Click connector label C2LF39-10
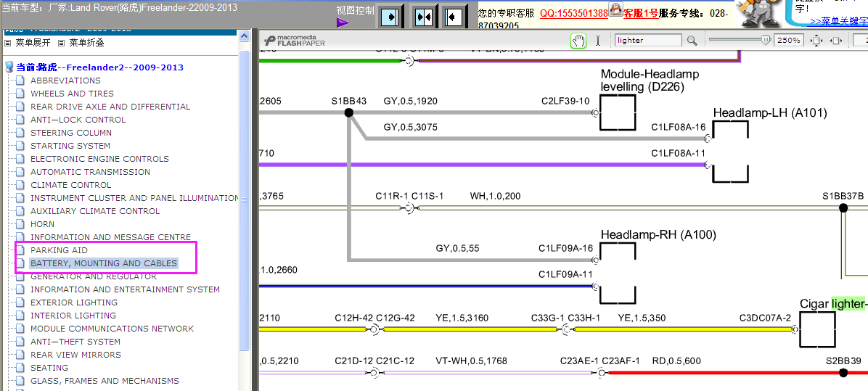The image size is (868, 391). coord(565,102)
